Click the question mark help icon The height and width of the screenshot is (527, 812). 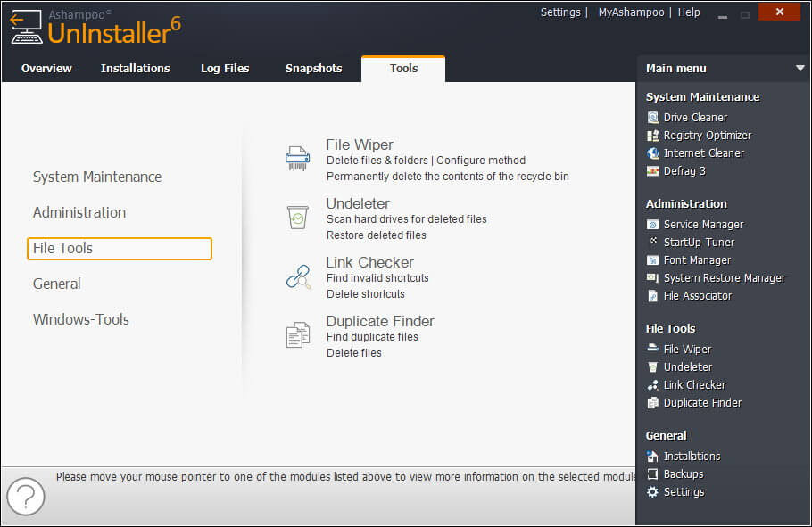pyautogui.click(x=25, y=497)
